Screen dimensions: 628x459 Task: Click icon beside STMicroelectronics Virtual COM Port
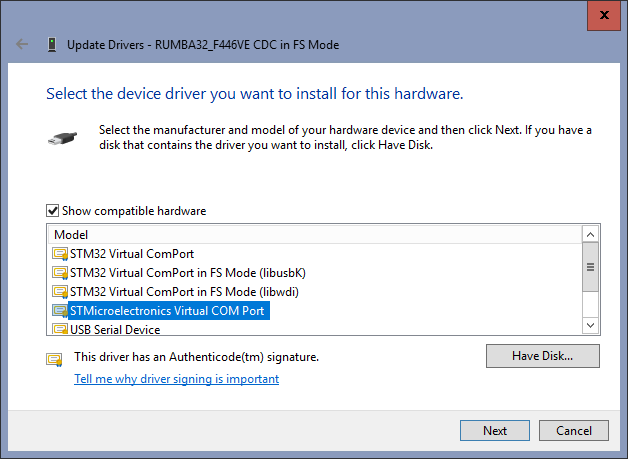60,311
